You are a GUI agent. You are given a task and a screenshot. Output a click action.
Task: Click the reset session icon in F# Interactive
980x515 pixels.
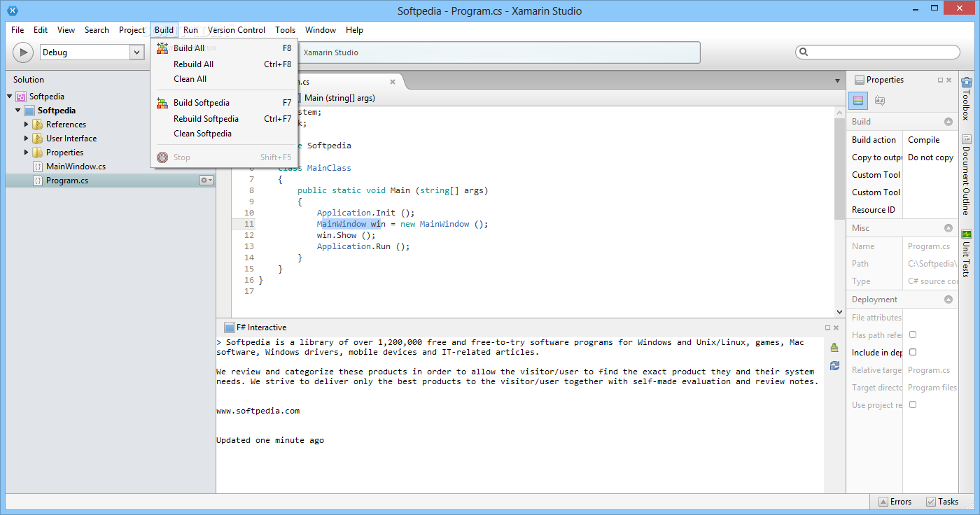pos(834,365)
